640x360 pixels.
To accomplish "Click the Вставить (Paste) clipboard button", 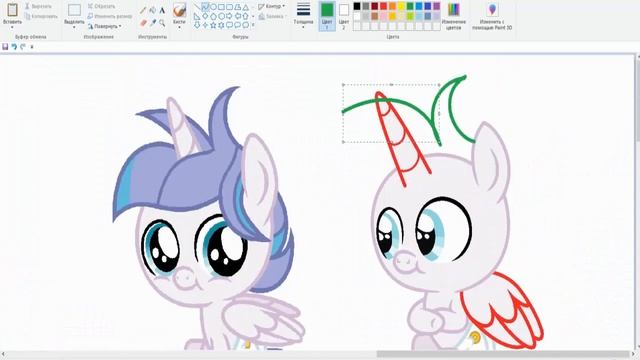I will point(12,10).
